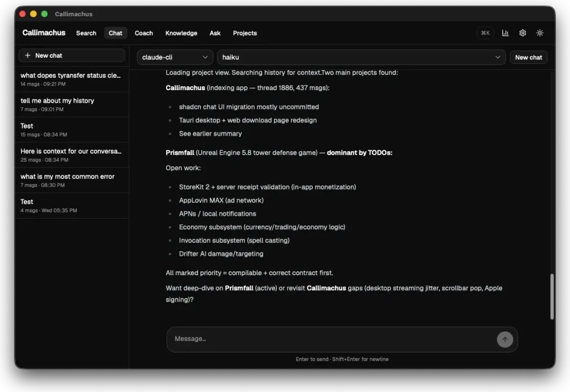Switch to the Projects tab

point(245,33)
